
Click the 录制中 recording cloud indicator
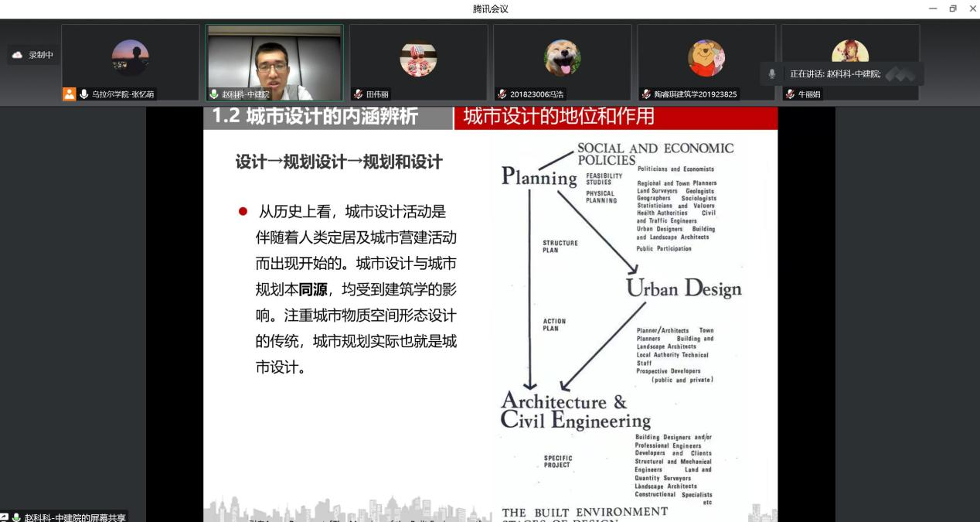point(32,56)
